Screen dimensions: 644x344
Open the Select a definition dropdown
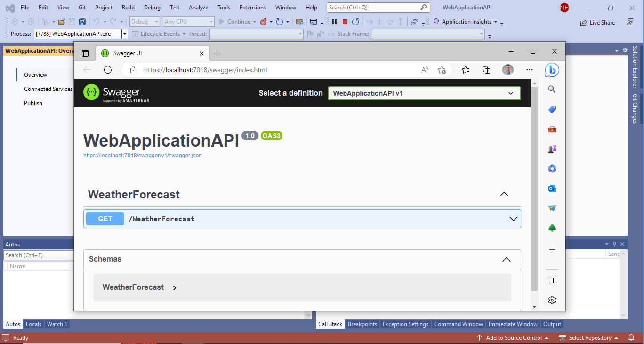(x=424, y=93)
